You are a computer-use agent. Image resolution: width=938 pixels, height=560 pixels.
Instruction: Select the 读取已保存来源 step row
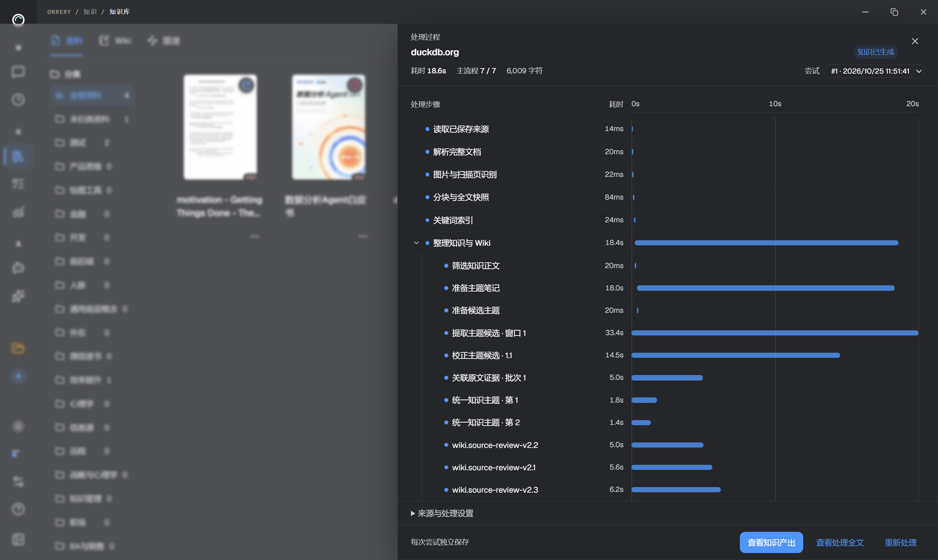(x=664, y=129)
